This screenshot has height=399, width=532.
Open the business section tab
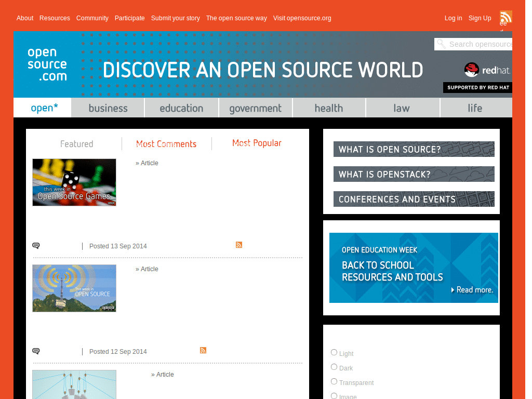tap(108, 108)
